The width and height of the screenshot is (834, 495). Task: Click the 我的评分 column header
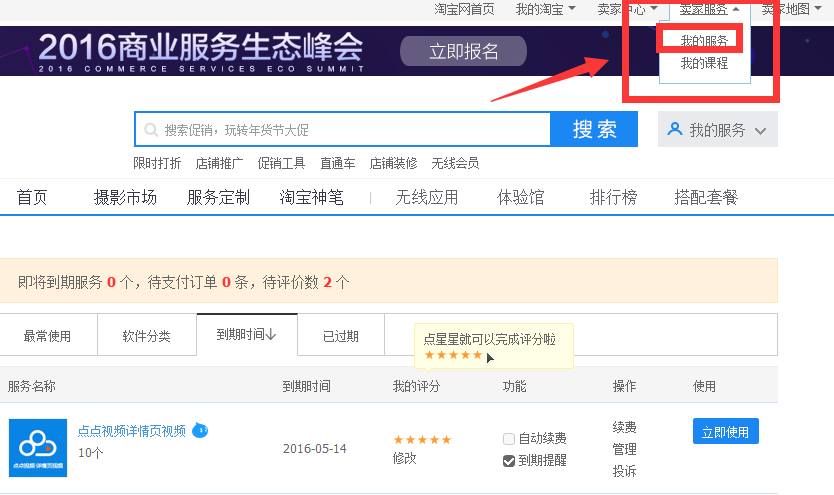(416, 386)
